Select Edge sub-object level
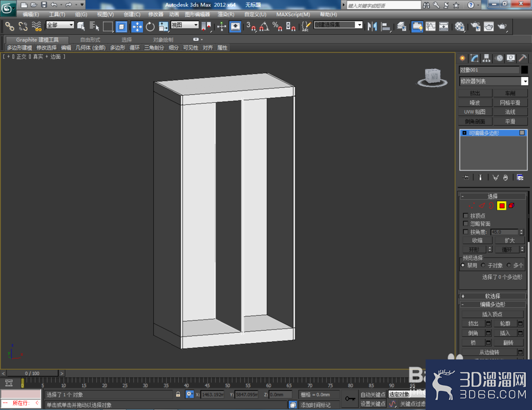The image size is (532, 410). click(x=482, y=206)
